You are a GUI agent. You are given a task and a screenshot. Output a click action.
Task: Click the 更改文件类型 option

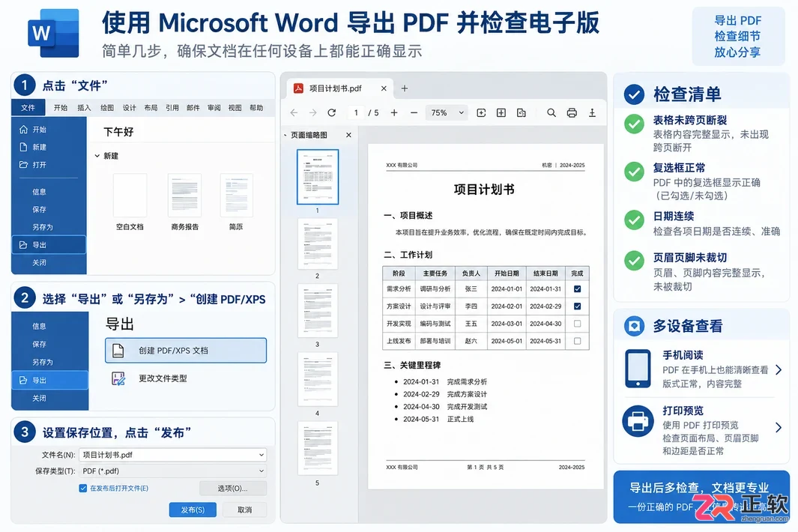point(163,378)
